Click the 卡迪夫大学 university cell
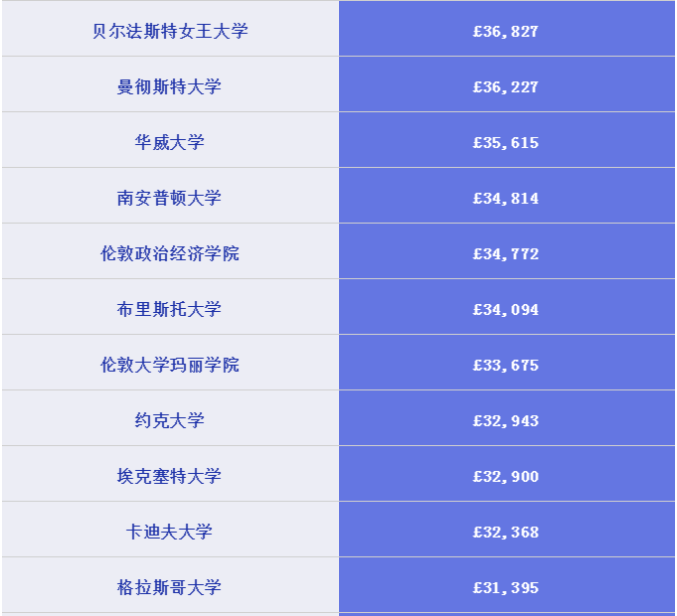 (170, 532)
